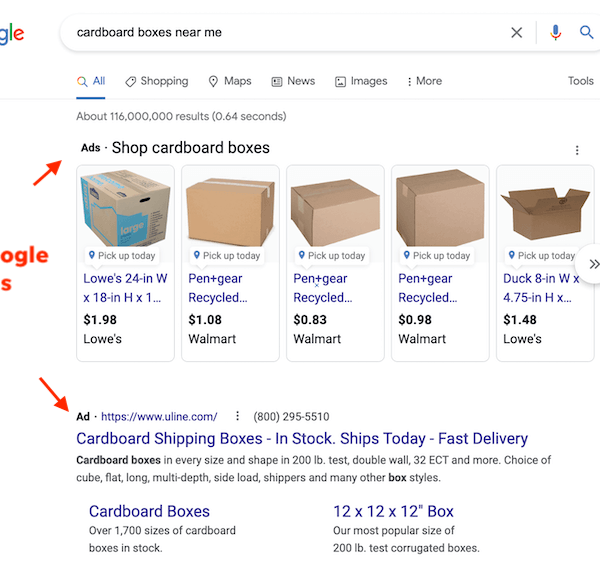The image size is (600, 577).
Task: Open the three-dot menu beside Shop cardboard boxes
Action: click(x=577, y=150)
